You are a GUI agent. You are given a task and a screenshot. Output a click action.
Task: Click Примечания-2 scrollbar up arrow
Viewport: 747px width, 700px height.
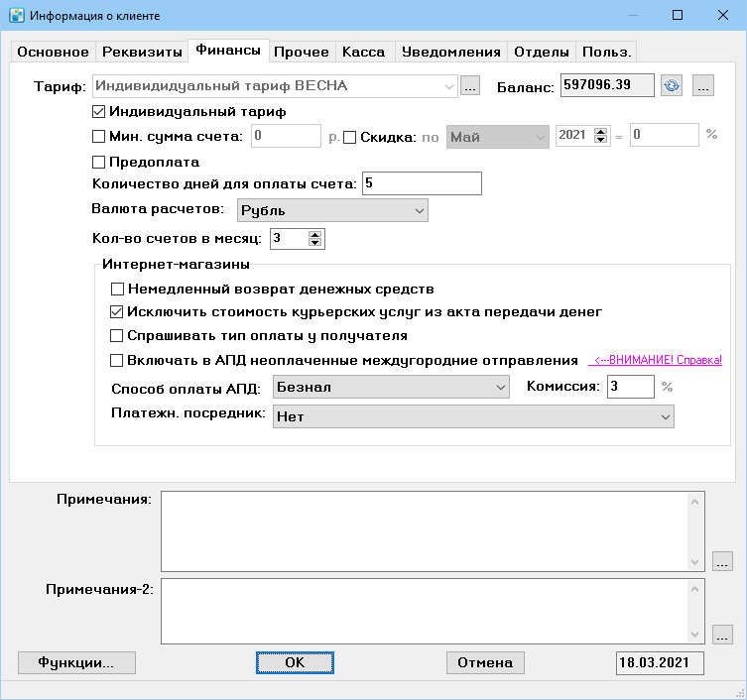click(x=694, y=589)
